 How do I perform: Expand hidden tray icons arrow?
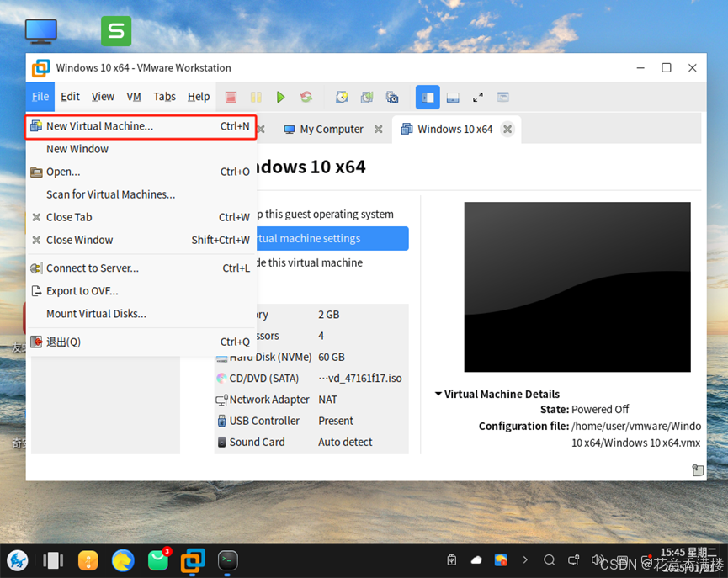(x=525, y=559)
